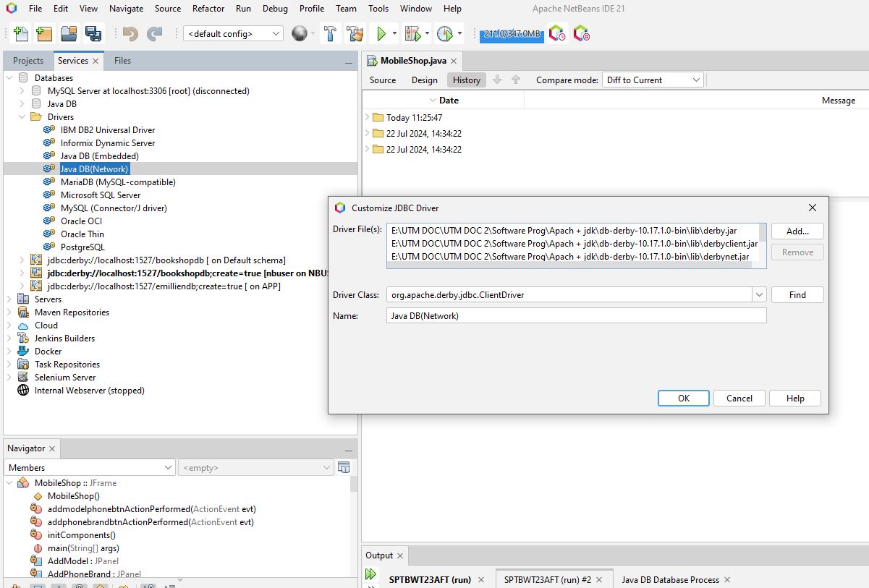Click the Add... button for driver files
Image resolution: width=869 pixels, height=588 pixels.
click(797, 231)
